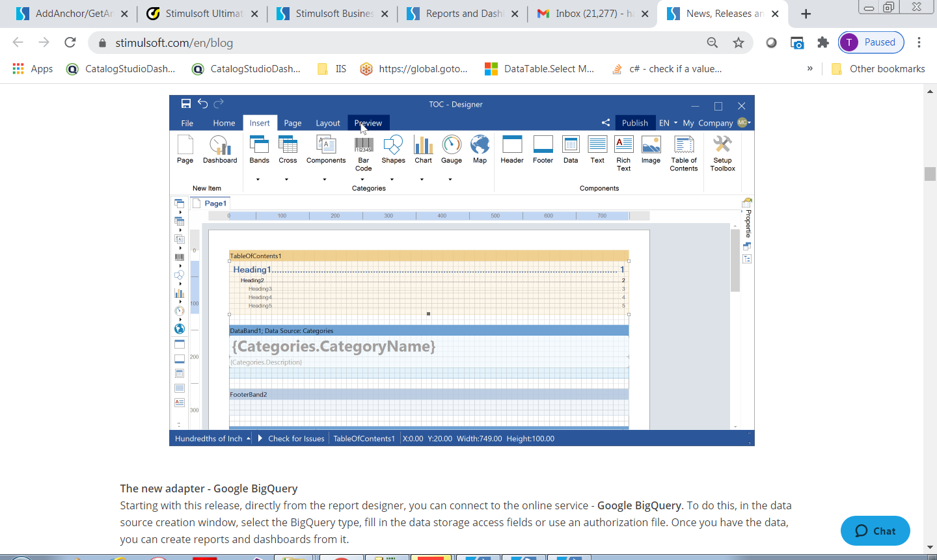
Task: Insert a Table of Contents component
Action: pos(684,153)
